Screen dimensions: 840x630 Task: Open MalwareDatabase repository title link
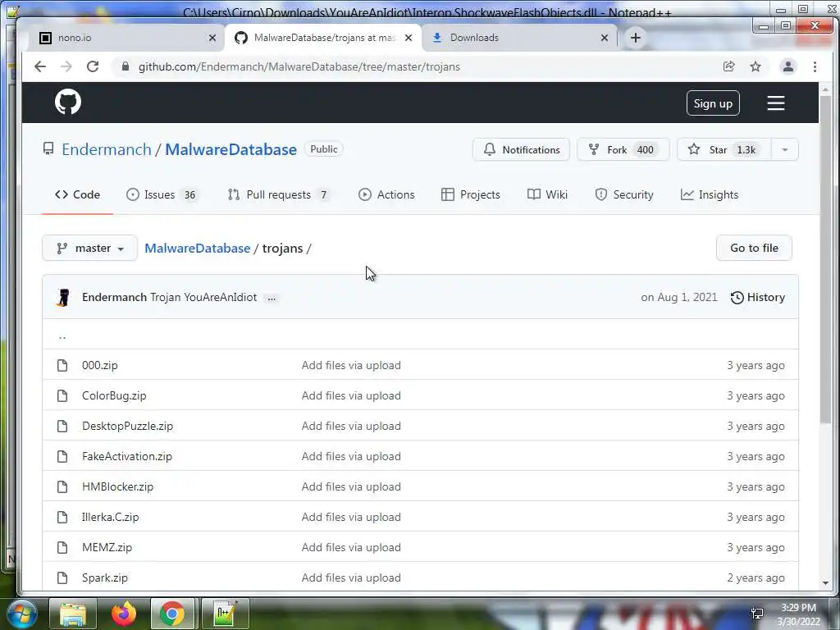click(231, 149)
